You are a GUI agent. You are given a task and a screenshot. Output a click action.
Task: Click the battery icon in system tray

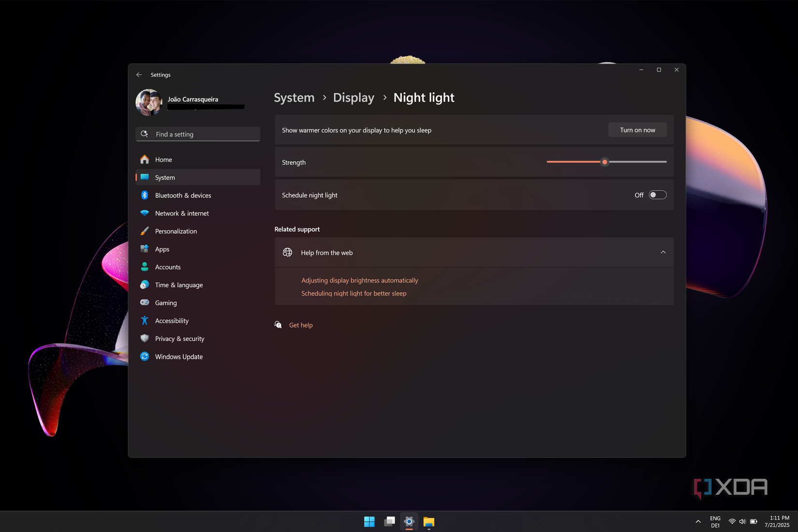pyautogui.click(x=754, y=522)
